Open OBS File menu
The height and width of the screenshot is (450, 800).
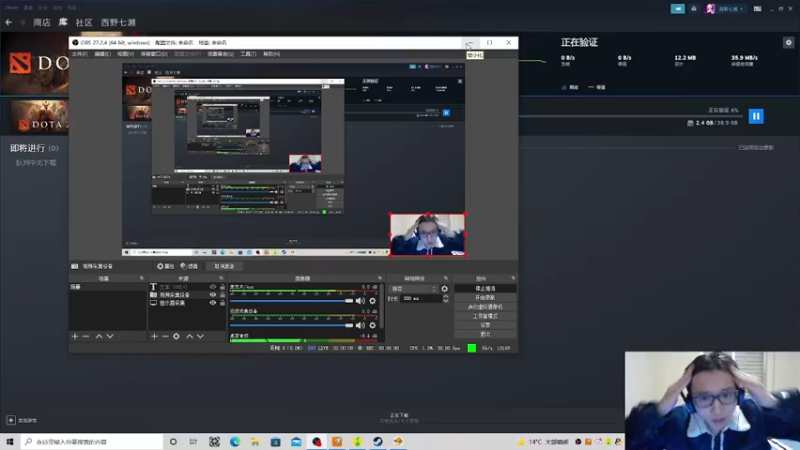pyautogui.click(x=80, y=54)
